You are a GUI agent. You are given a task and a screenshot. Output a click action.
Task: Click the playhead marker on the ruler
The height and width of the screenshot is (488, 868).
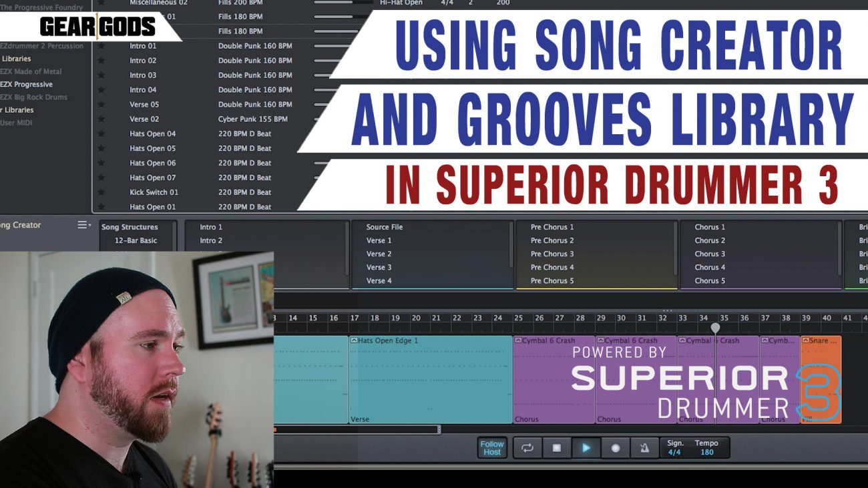click(715, 328)
